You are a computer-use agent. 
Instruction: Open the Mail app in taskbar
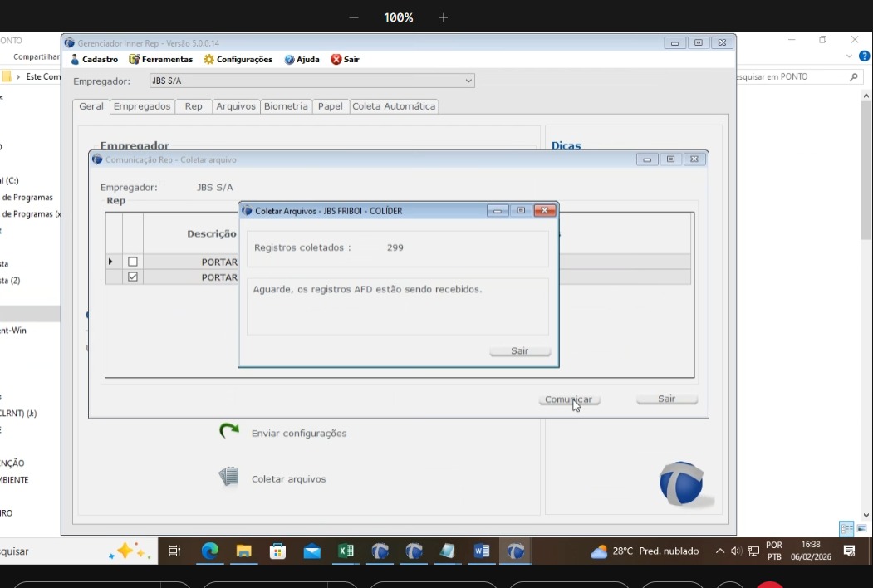click(312, 551)
